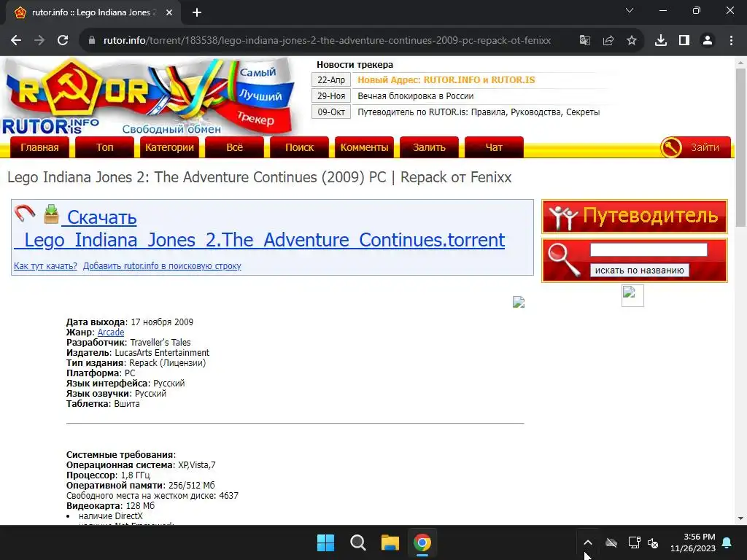This screenshot has width=747, height=560.
Task: Open the tab search chevron
Action: (x=630, y=10)
